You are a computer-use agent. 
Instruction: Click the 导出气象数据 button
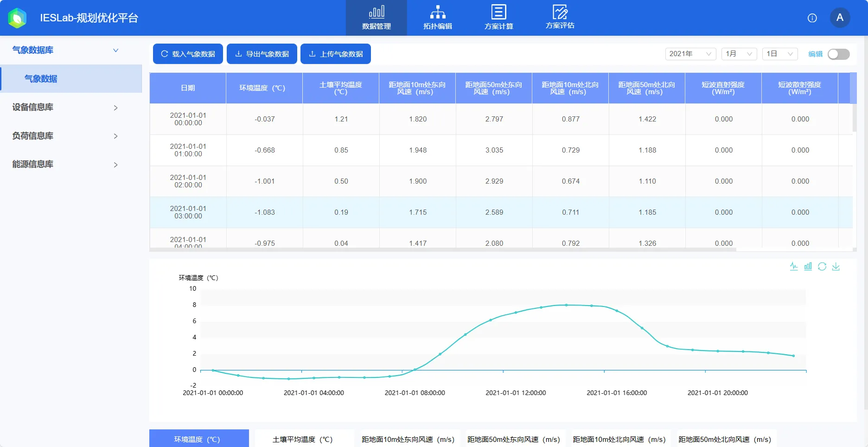(262, 54)
